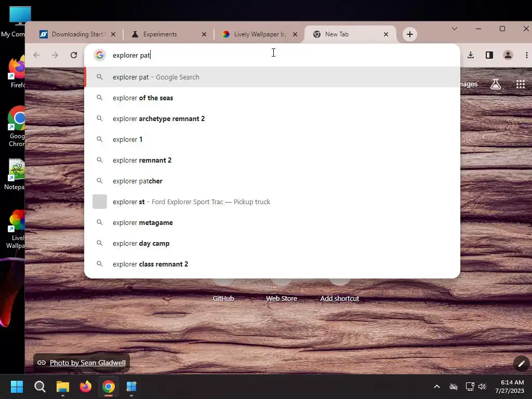The width and height of the screenshot is (532, 399).
Task: Choose 'explorer class remnant 2' suggestion
Action: tap(272, 264)
